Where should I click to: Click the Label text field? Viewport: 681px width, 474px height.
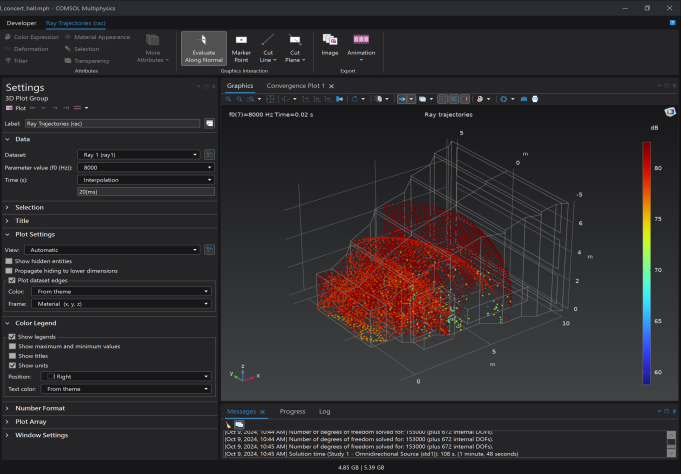(112, 123)
